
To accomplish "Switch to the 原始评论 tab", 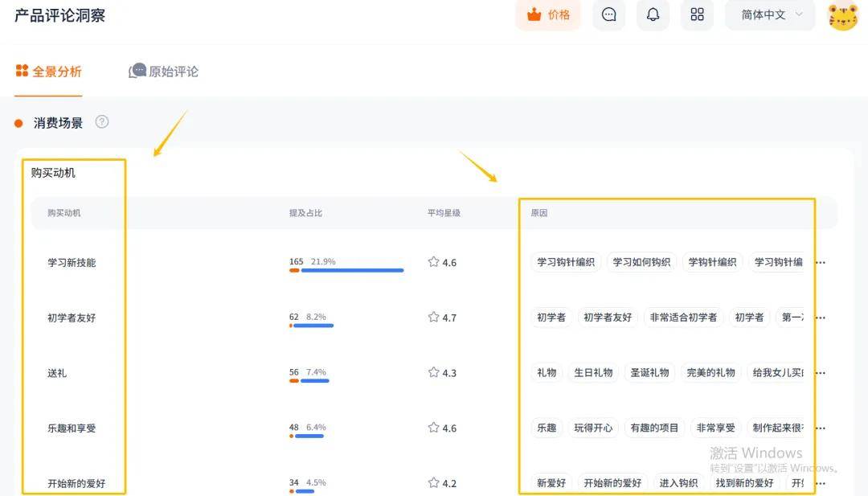I will pos(164,72).
